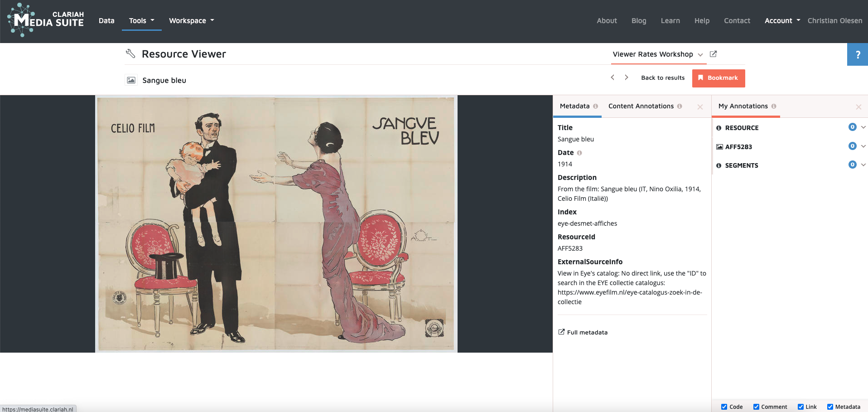Viewport: 868px width, 412px height.
Task: Expand the RESOURCE annotations section
Action: tap(863, 127)
